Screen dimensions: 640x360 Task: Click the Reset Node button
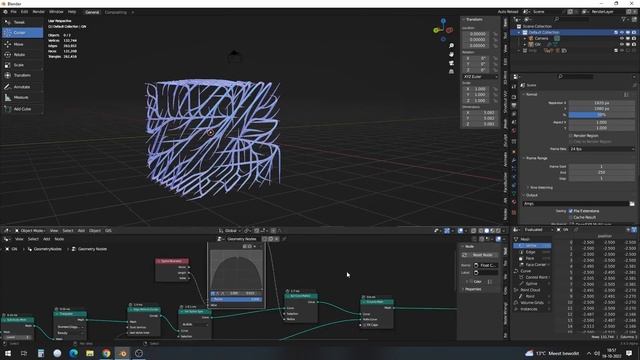tap(480, 255)
